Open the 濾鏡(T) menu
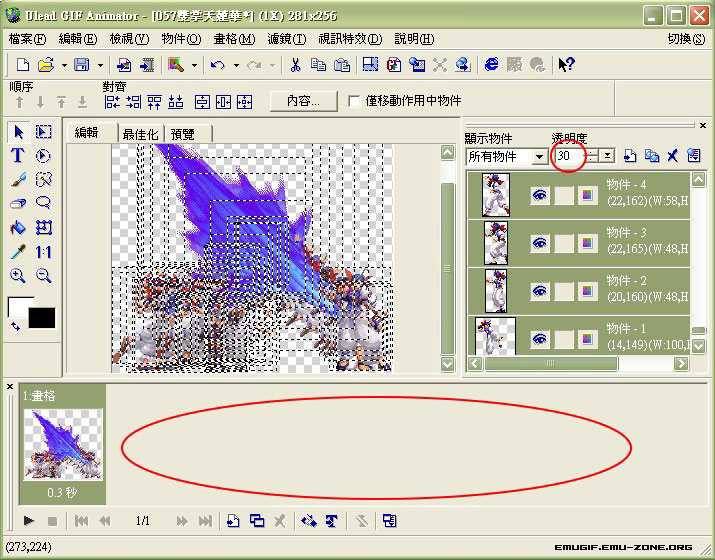715x560 pixels. (287, 39)
